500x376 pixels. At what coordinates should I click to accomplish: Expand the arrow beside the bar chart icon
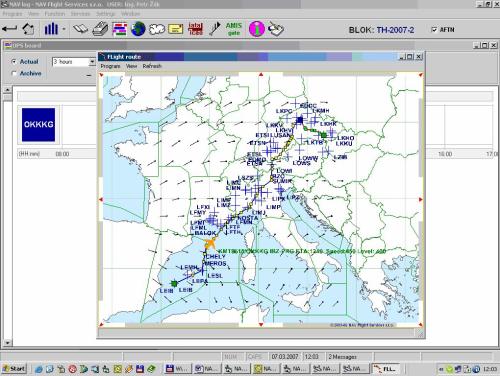tap(64, 29)
